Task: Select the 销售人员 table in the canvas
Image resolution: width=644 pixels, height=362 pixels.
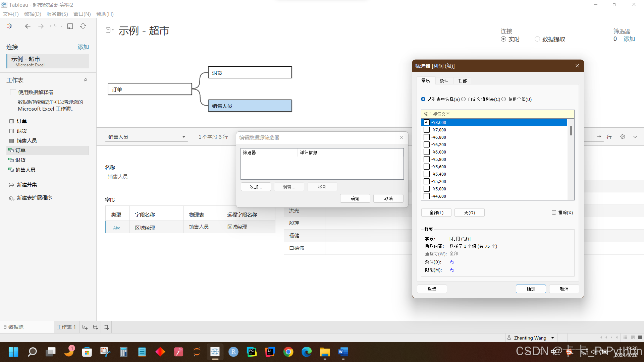Action: [x=250, y=106]
